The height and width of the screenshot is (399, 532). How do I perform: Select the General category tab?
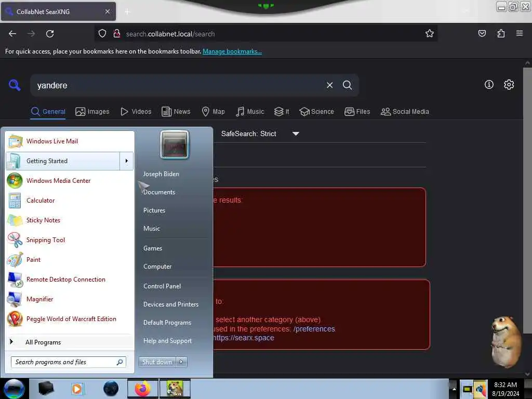coord(48,112)
